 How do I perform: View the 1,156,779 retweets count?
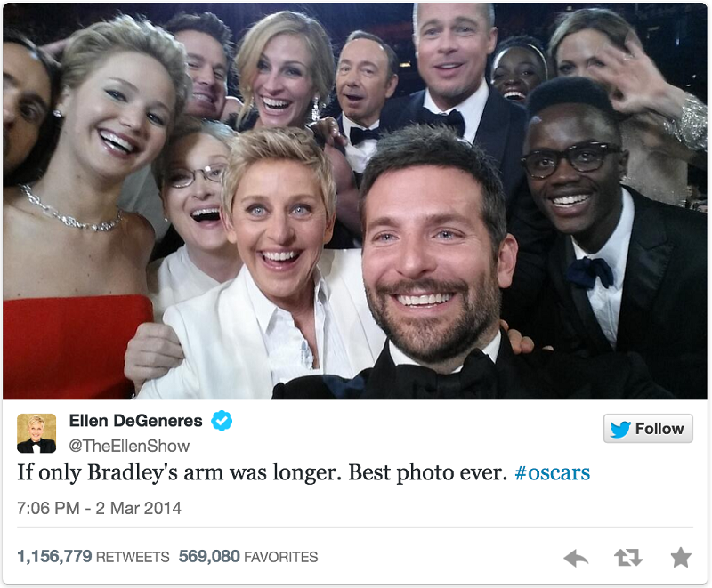pos(93,556)
